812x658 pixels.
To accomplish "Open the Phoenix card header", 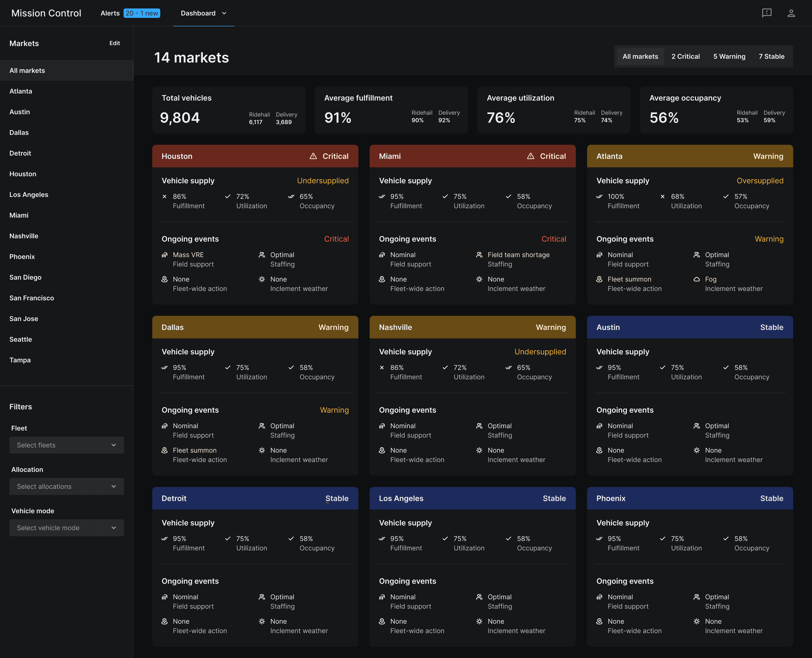I will [x=690, y=498].
